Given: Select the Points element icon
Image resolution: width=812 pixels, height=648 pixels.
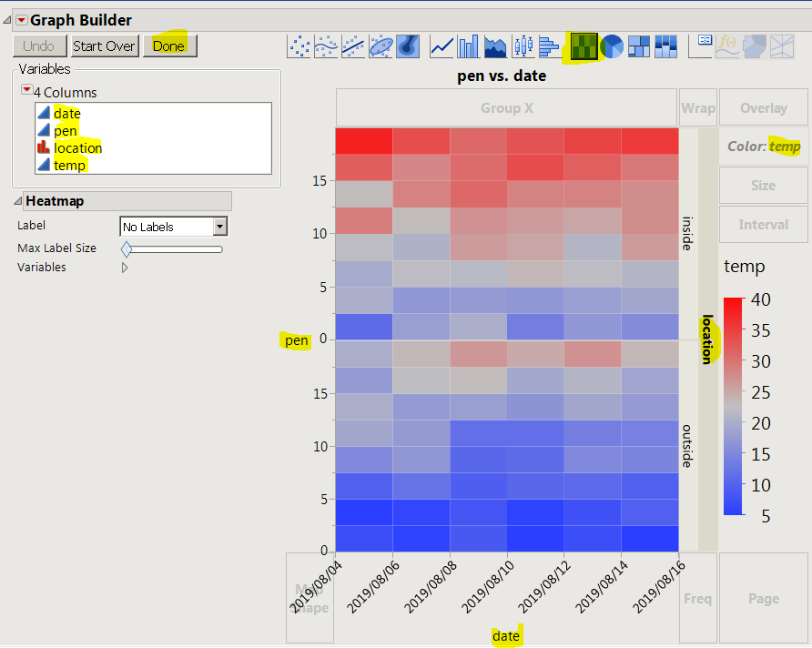Looking at the screenshot, I should pos(300,46).
